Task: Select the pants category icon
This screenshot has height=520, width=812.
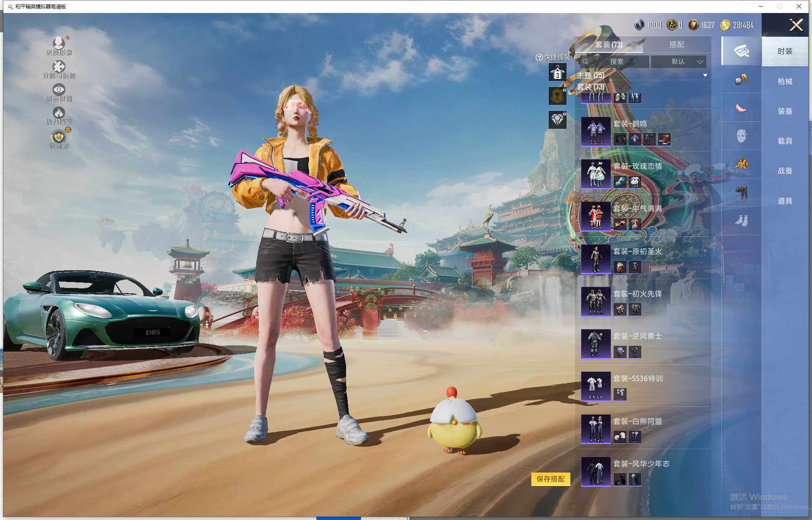Action: [x=741, y=192]
